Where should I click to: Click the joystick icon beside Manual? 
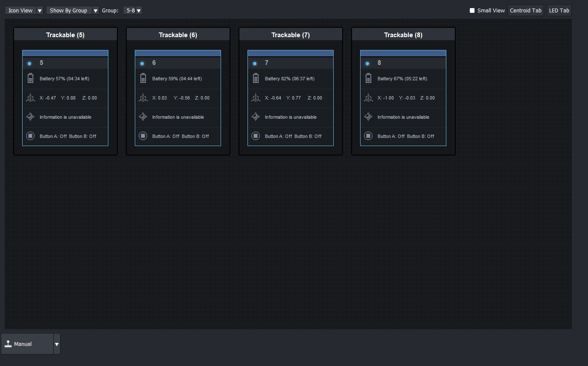8,344
